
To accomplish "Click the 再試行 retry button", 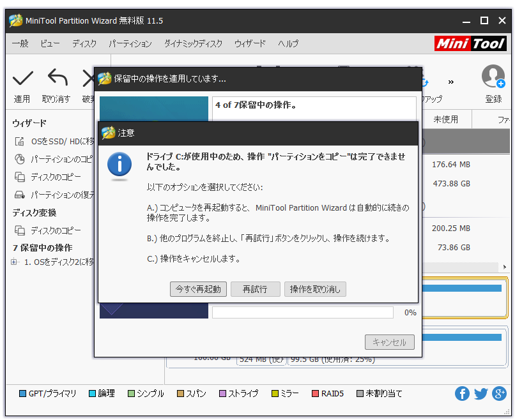I will point(255,289).
